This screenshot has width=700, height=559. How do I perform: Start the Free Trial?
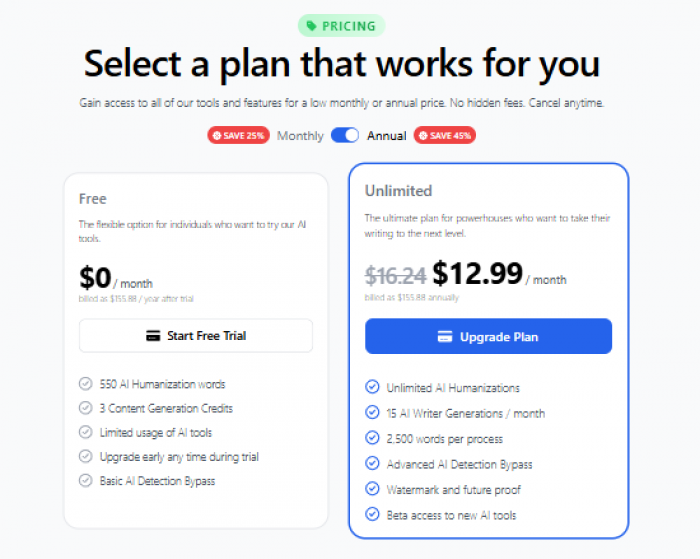196,336
